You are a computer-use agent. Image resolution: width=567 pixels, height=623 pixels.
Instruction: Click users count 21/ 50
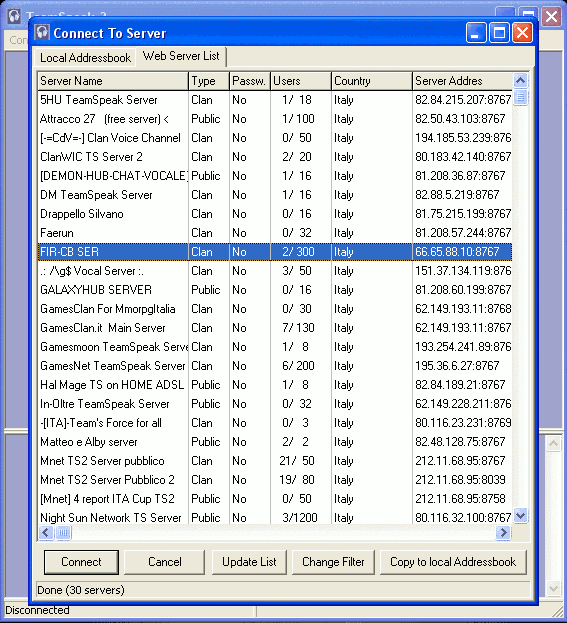(297, 461)
